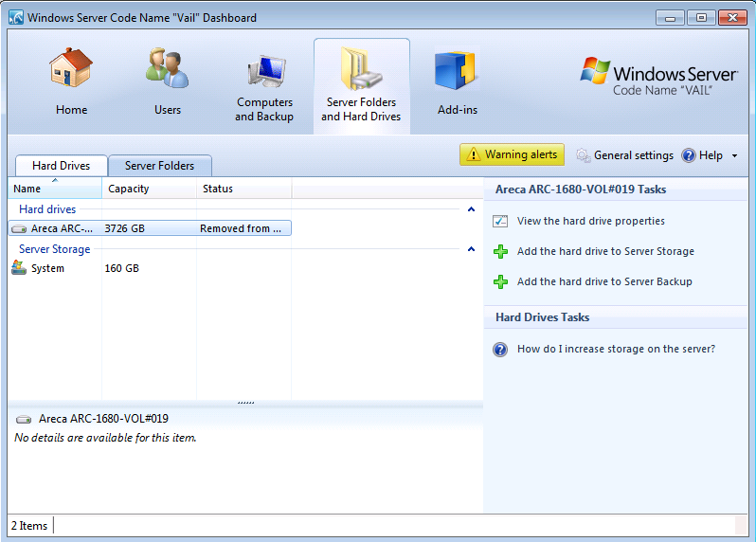Select the System storage row

(47, 269)
